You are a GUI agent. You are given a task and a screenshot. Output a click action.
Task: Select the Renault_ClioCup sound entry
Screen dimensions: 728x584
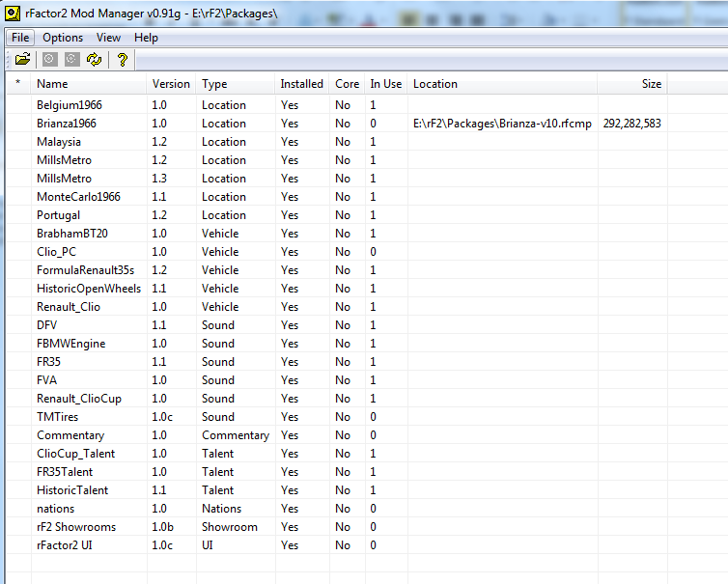[x=79, y=399]
